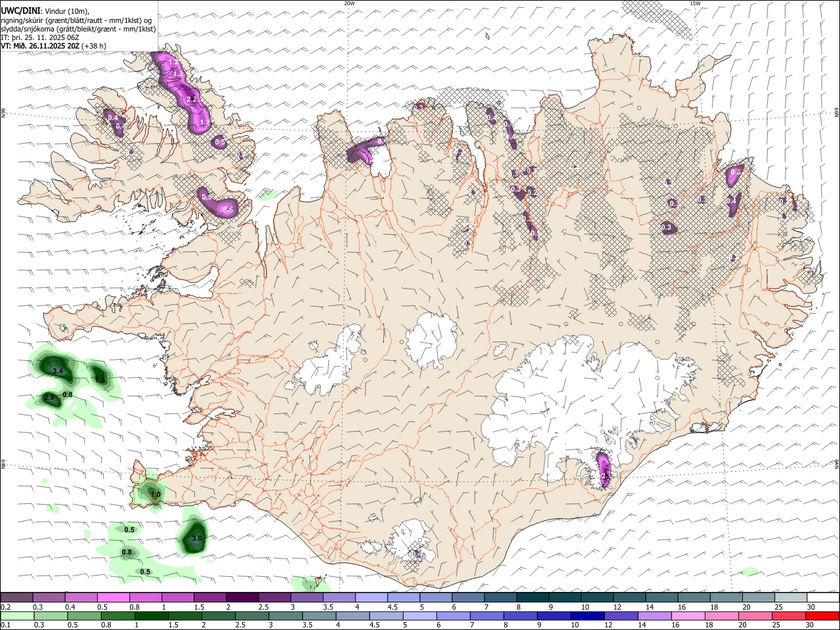Select the white swatch ending the upper legend row

[823, 597]
